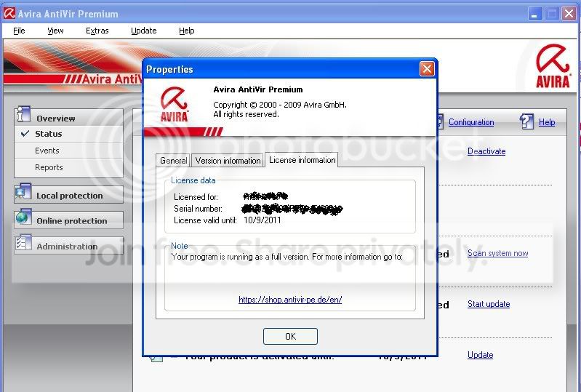This screenshot has height=392, width=581.
Task: Switch to the General tab
Action: pyautogui.click(x=173, y=161)
